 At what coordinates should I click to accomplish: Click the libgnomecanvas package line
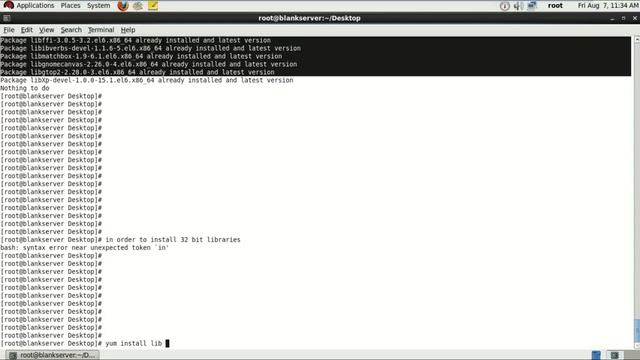pyautogui.click(x=149, y=64)
